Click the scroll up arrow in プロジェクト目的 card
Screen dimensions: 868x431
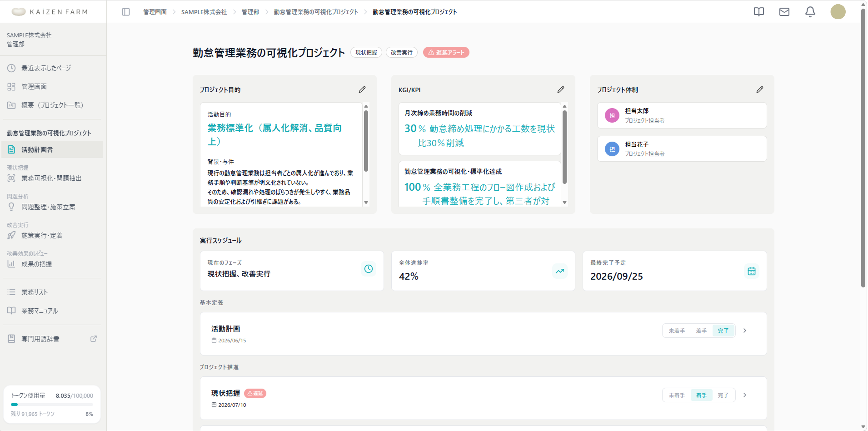coord(366,106)
